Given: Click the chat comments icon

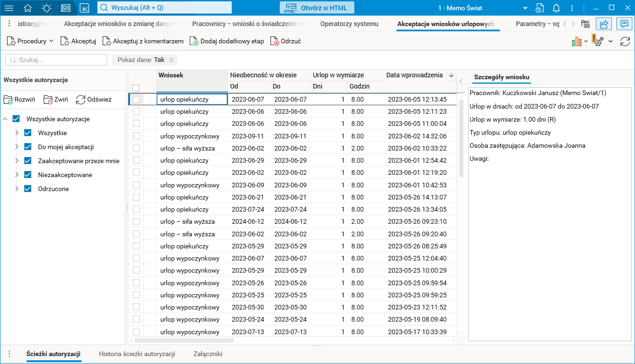Looking at the screenshot, I should (623, 24).
